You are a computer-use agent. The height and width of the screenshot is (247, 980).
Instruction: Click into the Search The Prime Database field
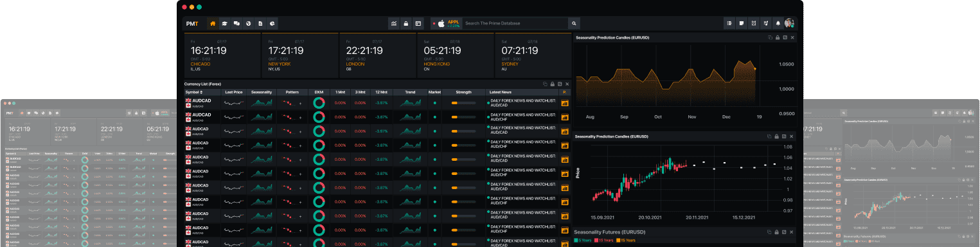(x=514, y=23)
